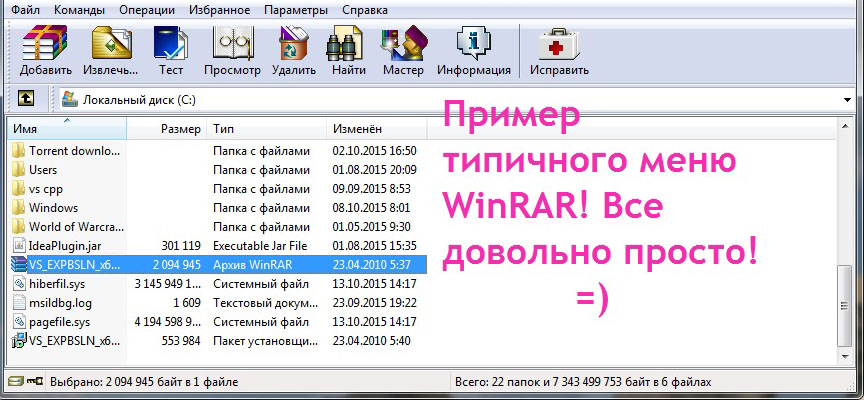Sort file list by Имя column header
Viewport: 864px width, 400px height.
(x=60, y=129)
